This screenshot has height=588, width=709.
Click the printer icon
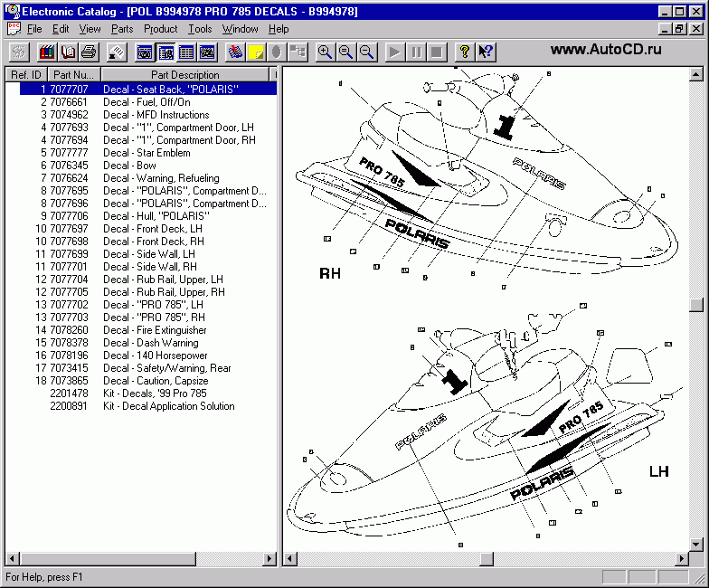89,52
